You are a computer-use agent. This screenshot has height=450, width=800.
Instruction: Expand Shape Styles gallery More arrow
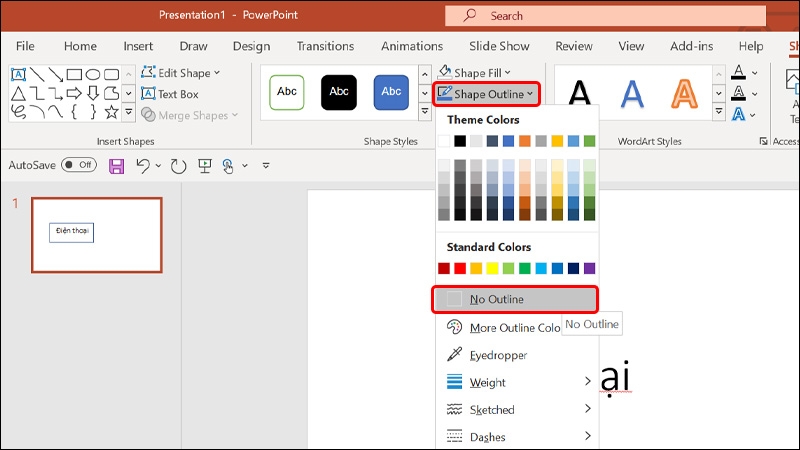point(424,111)
